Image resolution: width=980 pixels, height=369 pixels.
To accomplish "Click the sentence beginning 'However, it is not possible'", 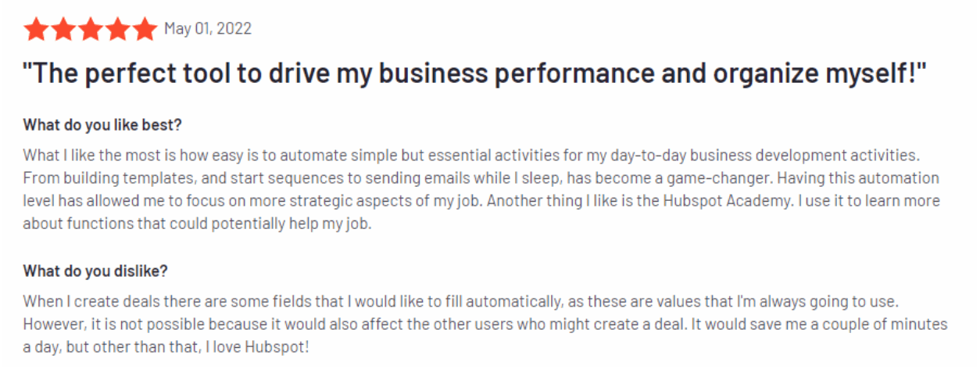I will [355, 324].
